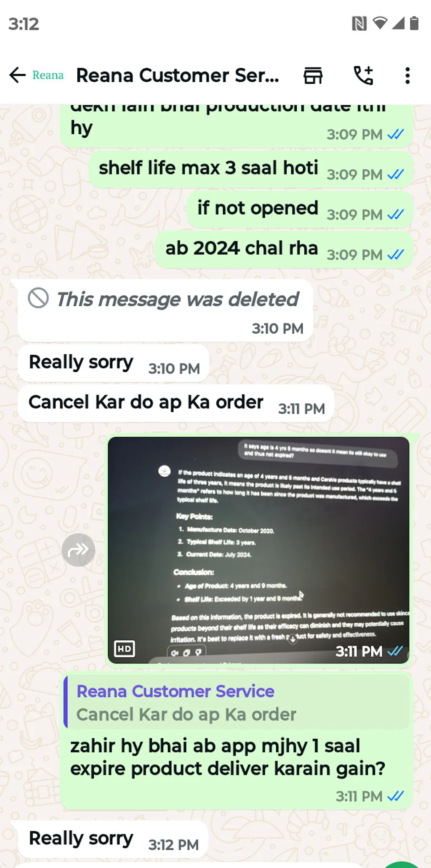Screen dimensions: 431x868
Task: Tap the Reana profile picture
Action: click(48, 75)
